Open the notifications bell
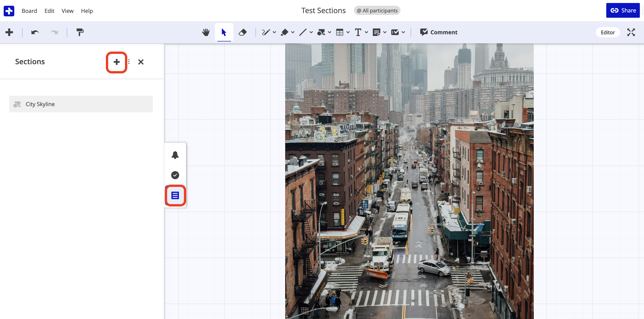 pyautogui.click(x=175, y=155)
